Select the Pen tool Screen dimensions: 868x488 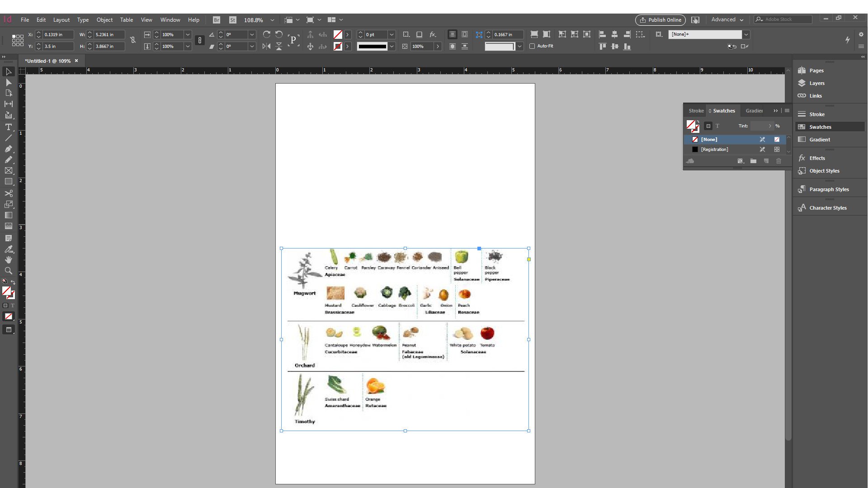(8, 149)
